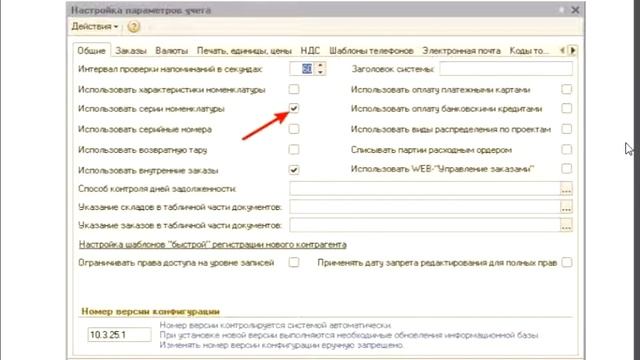Screen dimensions: 640x360
Task: Switch to the Общие tab
Action: coord(91,51)
